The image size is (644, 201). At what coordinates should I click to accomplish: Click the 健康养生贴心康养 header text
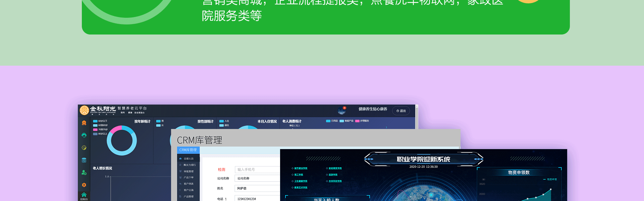(x=373, y=109)
